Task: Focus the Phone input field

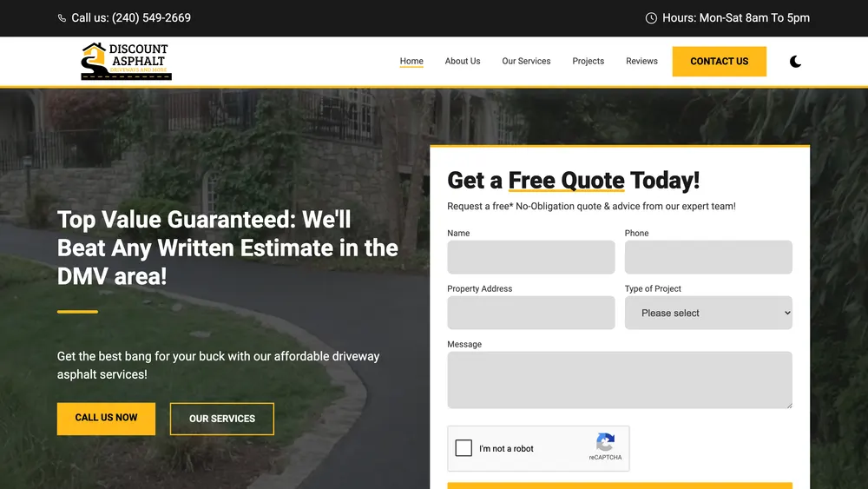Action: (708, 257)
